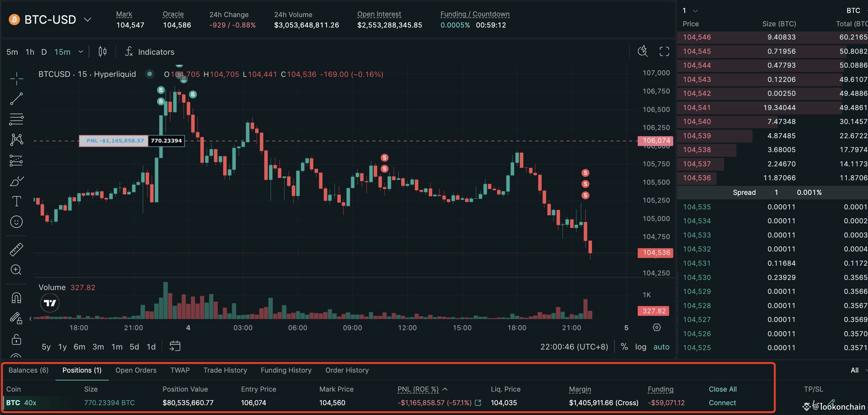The image size is (868, 415).
Task: Expand the timeframe interval dropdown
Action: tap(81, 52)
